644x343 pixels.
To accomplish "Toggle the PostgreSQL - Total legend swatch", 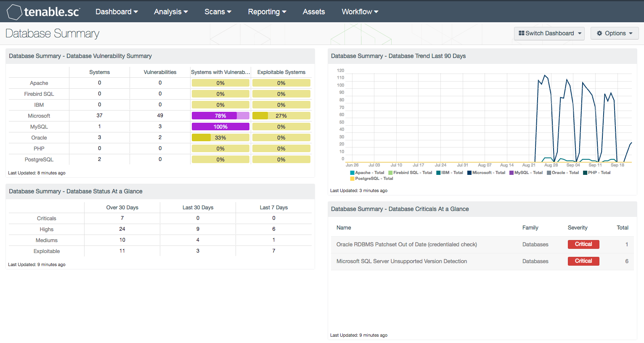I will pyautogui.click(x=352, y=179).
